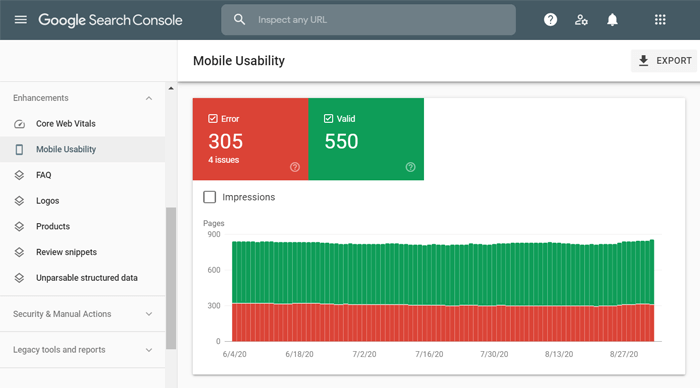This screenshot has width=700, height=388.
Task: Click the search magnifier icon
Action: [240, 19]
